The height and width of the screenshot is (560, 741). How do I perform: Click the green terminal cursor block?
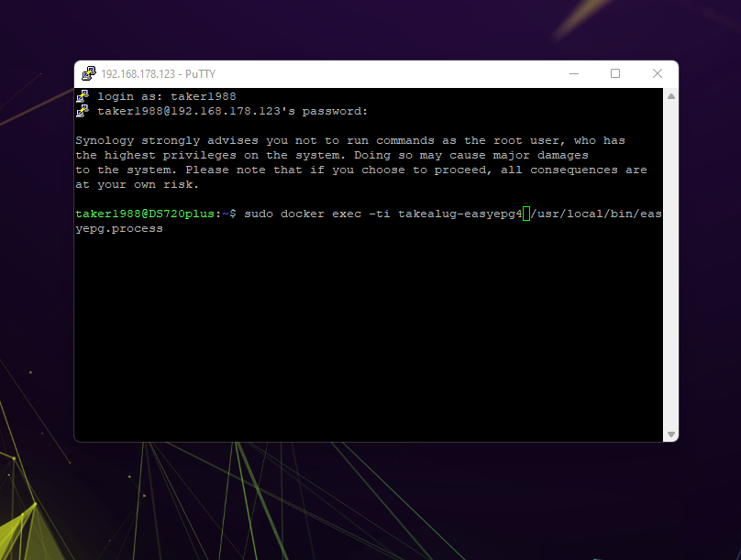click(526, 214)
